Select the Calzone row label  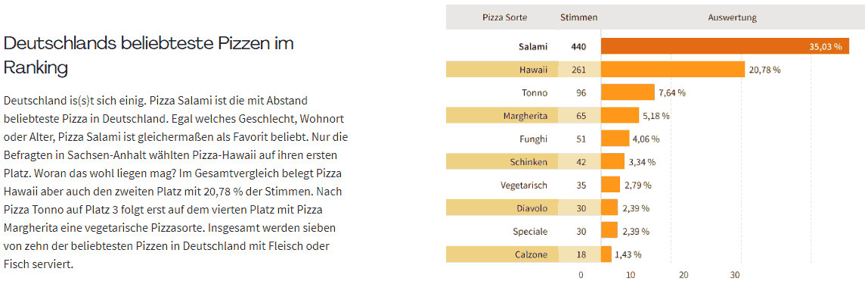531,254
